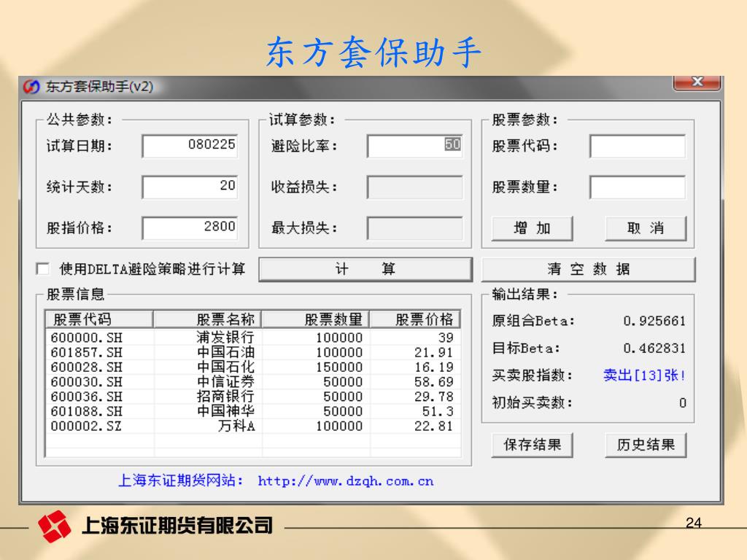
Task: Sort by 股票名称 column header
Action: pyautogui.click(x=207, y=319)
